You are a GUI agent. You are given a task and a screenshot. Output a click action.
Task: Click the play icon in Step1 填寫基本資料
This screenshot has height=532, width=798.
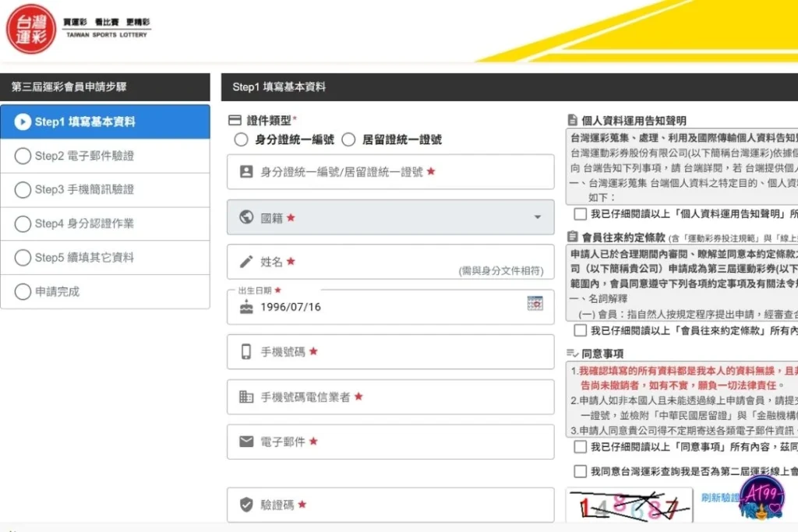click(23, 122)
